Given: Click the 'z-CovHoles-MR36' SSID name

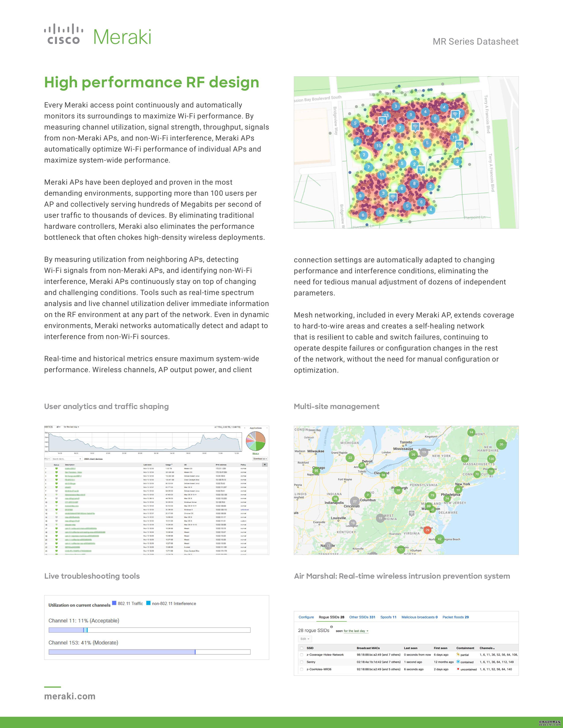Looking at the screenshot, I should click(x=319, y=669).
